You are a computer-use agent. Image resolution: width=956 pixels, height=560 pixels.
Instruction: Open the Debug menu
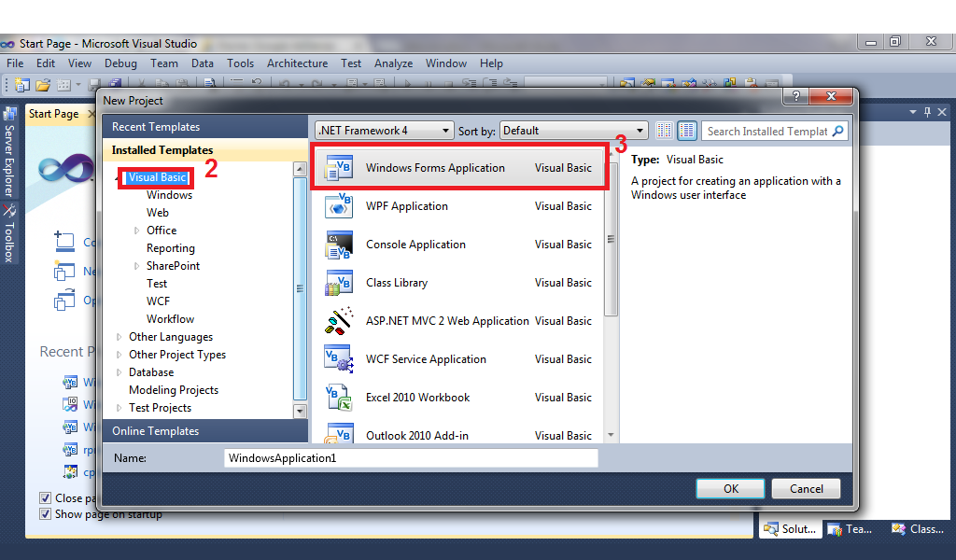120,63
